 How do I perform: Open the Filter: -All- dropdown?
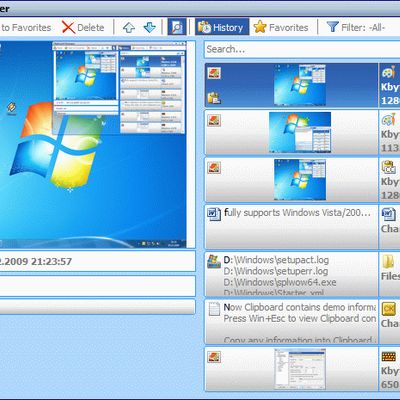(356, 27)
